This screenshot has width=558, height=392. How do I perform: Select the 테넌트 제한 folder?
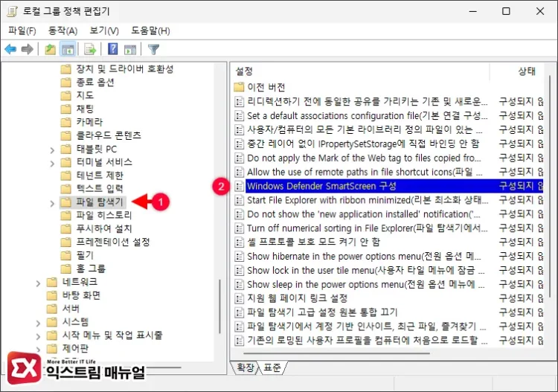click(100, 176)
